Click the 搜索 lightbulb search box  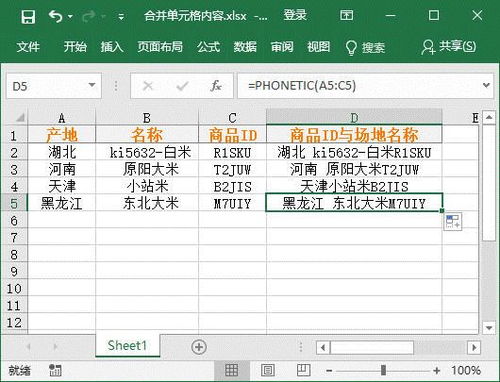[x=365, y=47]
